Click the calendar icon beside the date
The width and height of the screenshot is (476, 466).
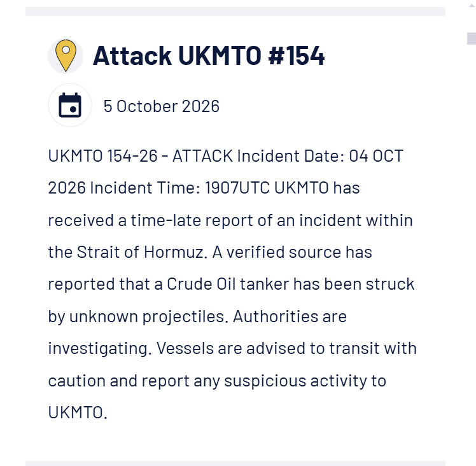(x=70, y=105)
